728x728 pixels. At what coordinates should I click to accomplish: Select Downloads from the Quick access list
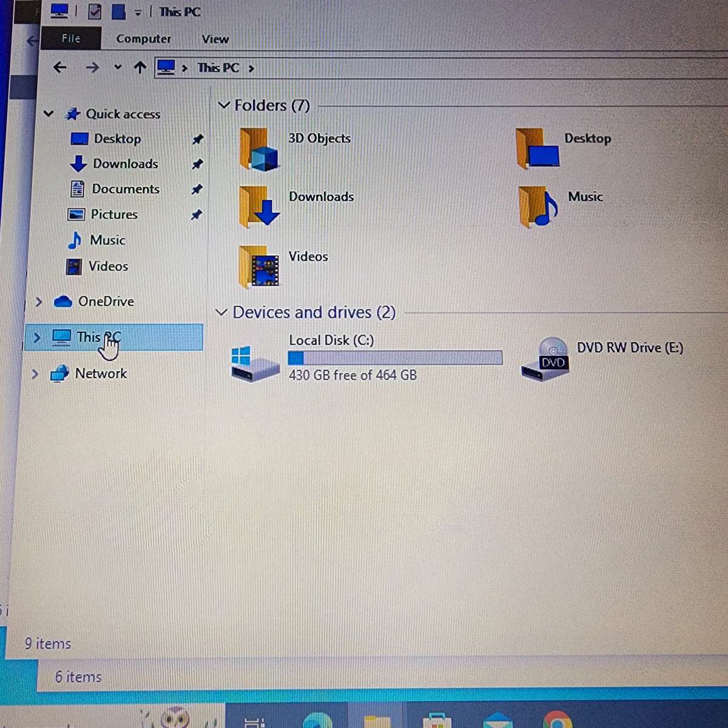125,164
